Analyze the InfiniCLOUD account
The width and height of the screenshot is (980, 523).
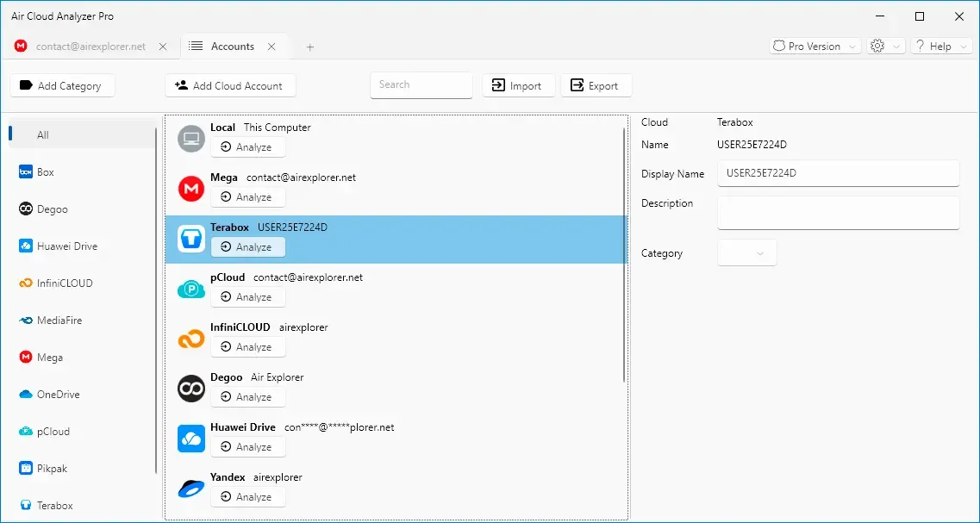click(x=248, y=346)
